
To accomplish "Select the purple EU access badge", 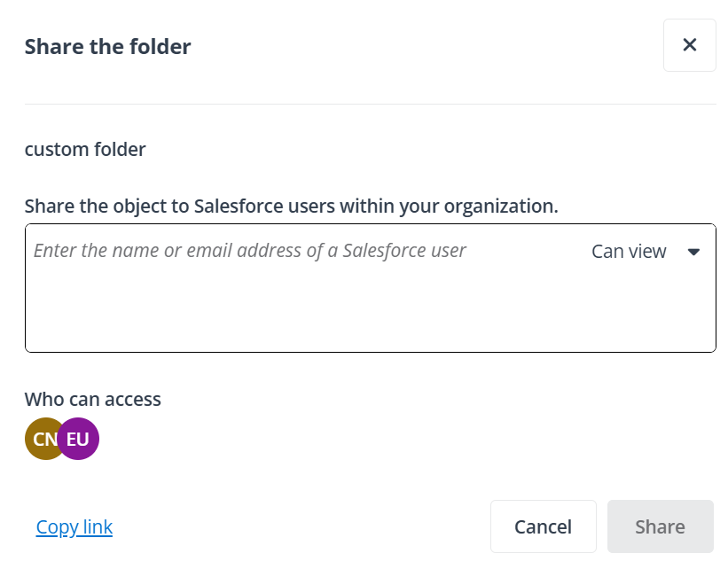I will coord(79,439).
